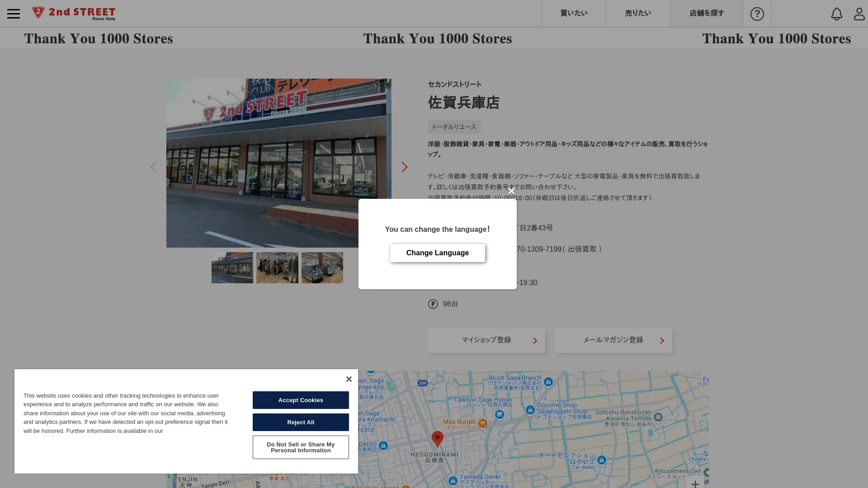Open the 買いたい menu

point(574,14)
